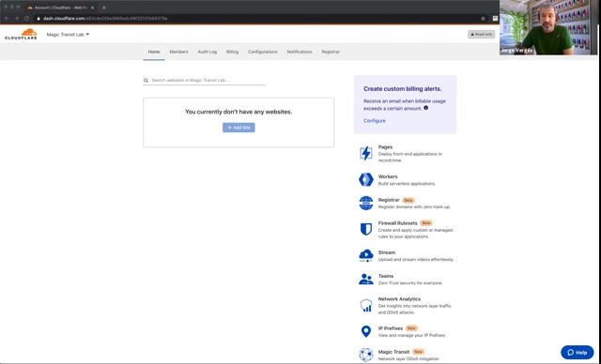Click the Create custom billing alerts heading

click(403, 89)
